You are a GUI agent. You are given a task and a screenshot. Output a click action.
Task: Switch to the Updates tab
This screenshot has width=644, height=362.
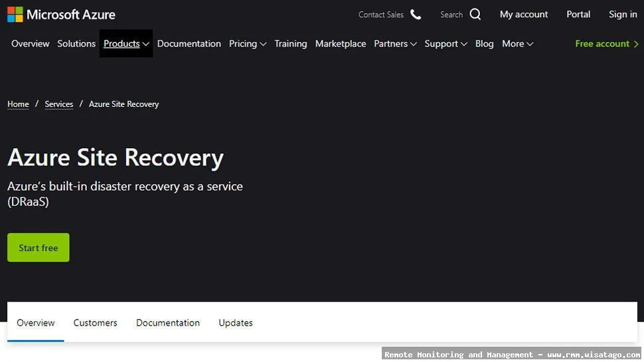coord(235,323)
